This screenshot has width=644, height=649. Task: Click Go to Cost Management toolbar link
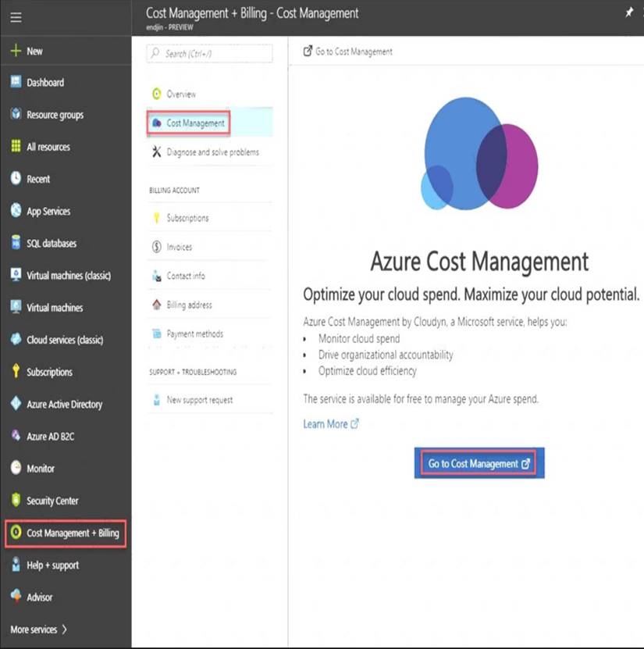click(x=348, y=52)
